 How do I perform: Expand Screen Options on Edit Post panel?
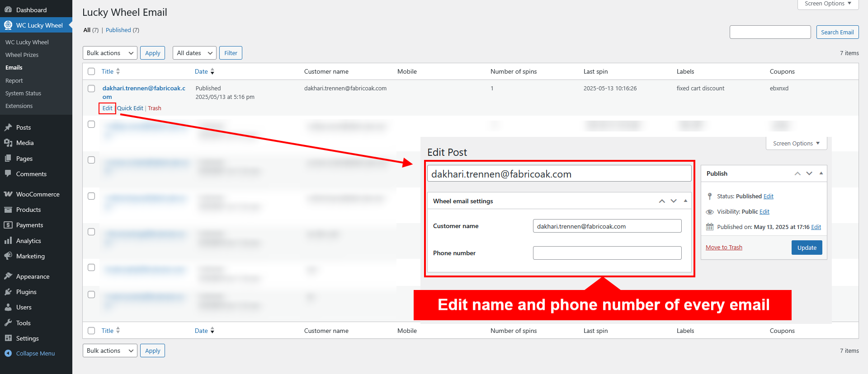796,143
